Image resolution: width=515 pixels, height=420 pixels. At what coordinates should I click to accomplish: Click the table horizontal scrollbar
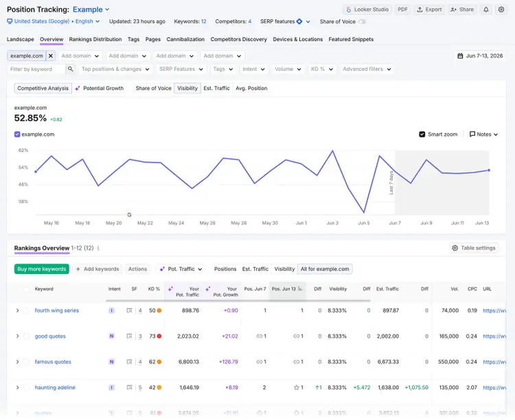pos(238,301)
